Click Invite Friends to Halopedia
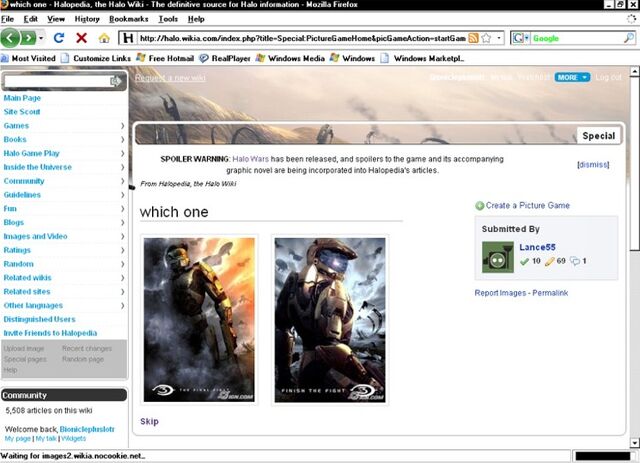Image resolution: width=640 pixels, height=463 pixels. 50,333
